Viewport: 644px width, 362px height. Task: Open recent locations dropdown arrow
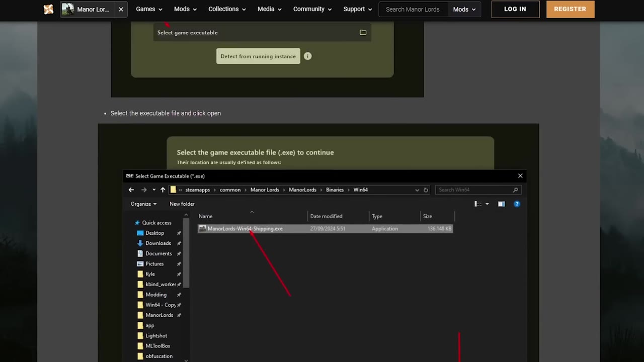coord(153,190)
